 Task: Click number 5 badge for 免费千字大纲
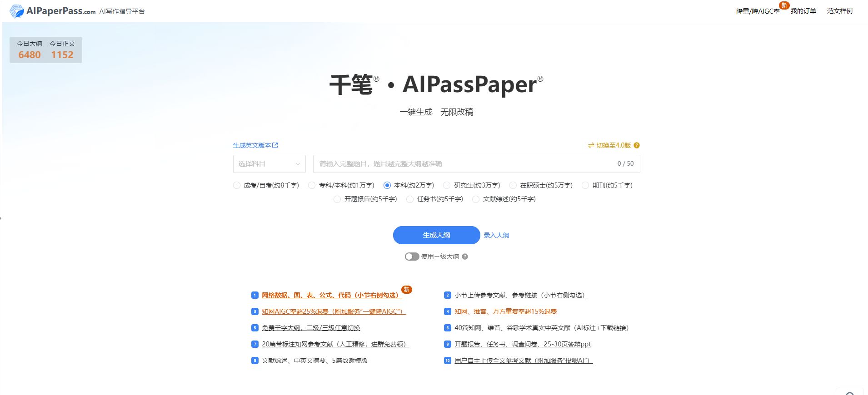point(255,328)
